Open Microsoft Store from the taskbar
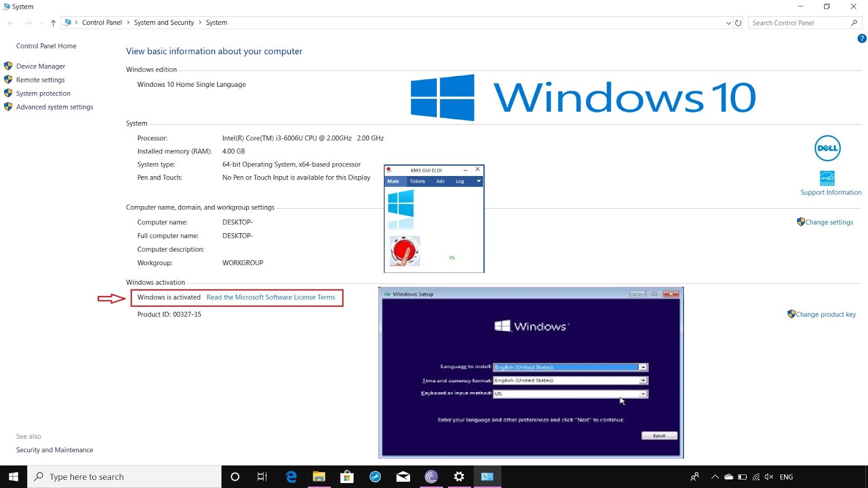Viewport: 868px width, 488px height. pyautogui.click(x=347, y=477)
